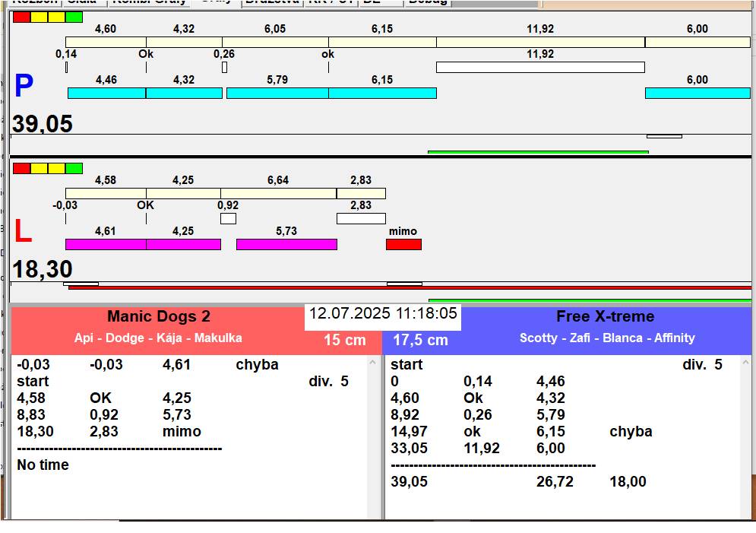Click the red start light in lane P
This screenshot has height=533, width=756.
tap(22, 17)
